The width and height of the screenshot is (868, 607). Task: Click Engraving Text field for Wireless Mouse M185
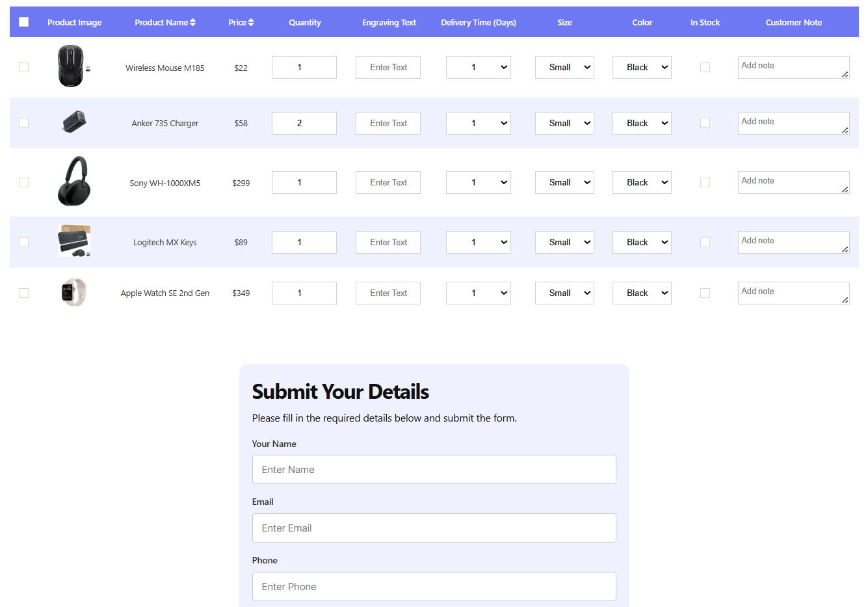[388, 67]
